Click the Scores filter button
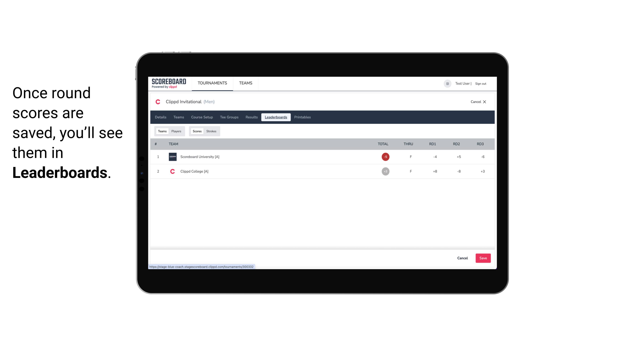Viewport: 644px width, 346px height. coord(197,131)
